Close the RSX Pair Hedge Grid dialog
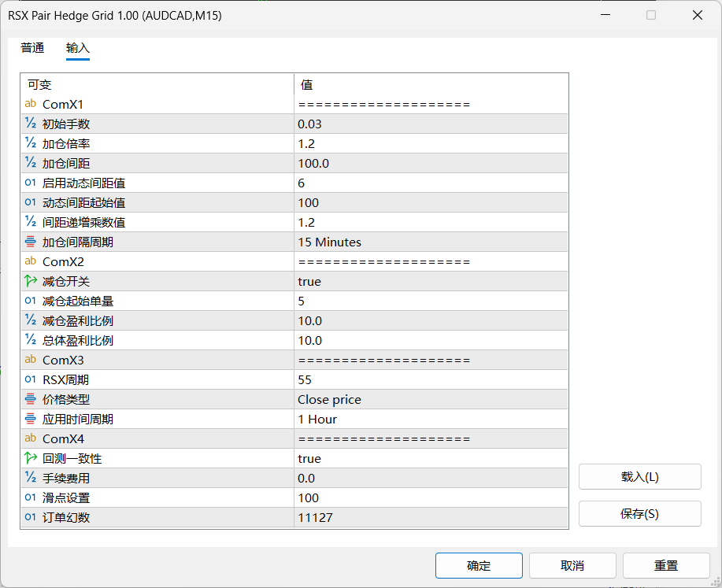The height and width of the screenshot is (588, 722). [697, 15]
